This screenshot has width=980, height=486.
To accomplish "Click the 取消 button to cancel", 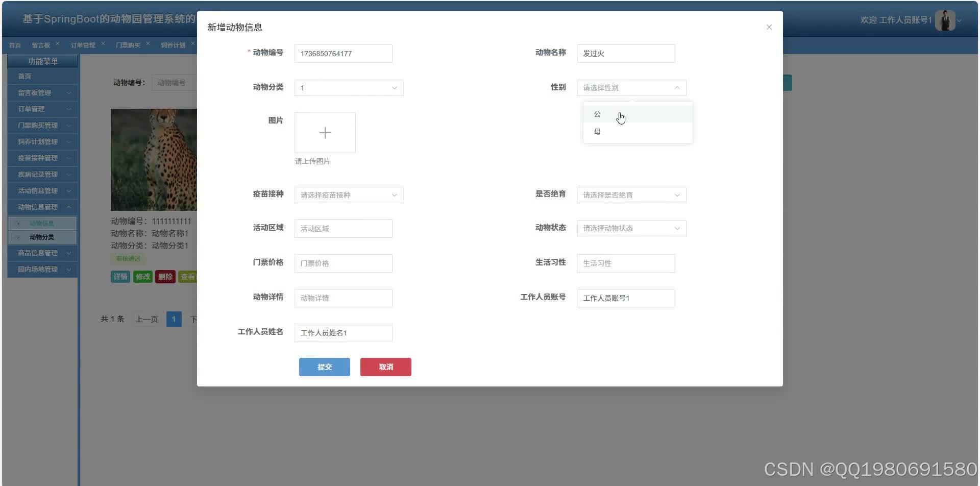I will pos(385,367).
